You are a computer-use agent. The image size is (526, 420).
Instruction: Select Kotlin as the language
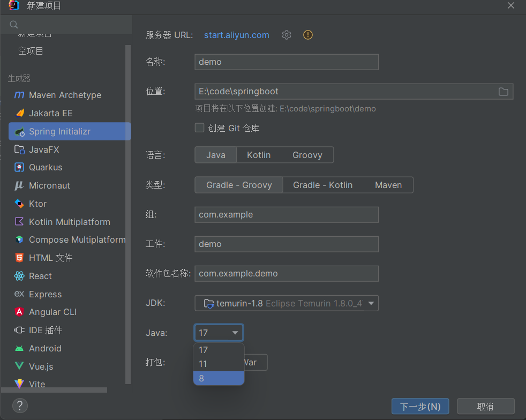[259, 155]
